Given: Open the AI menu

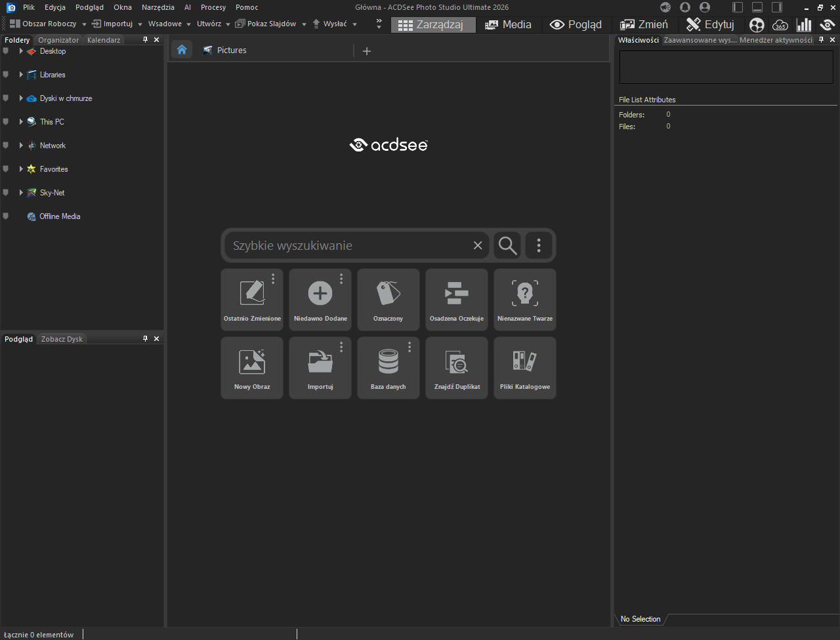Looking at the screenshot, I should click(188, 7).
